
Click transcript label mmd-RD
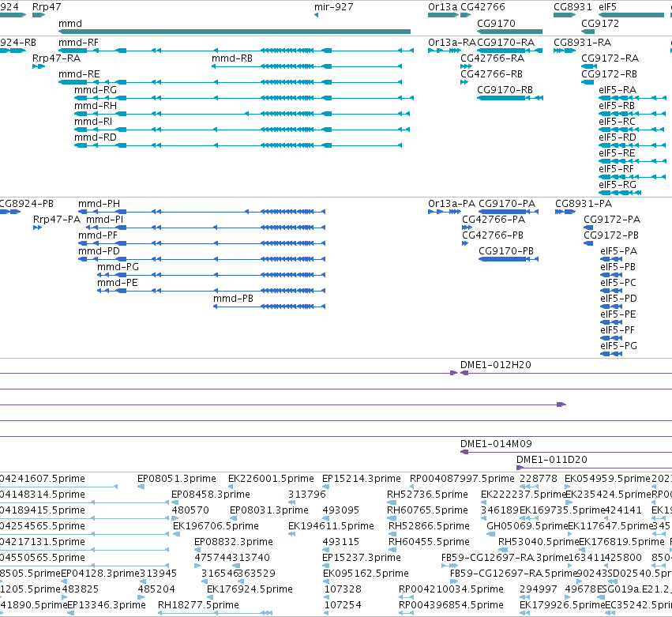pyautogui.click(x=95, y=137)
